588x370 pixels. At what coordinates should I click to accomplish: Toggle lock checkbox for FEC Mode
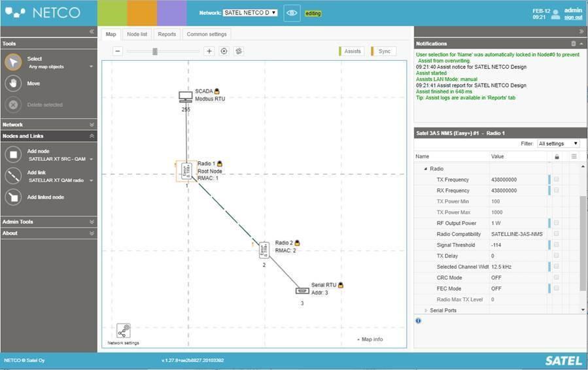pos(557,289)
